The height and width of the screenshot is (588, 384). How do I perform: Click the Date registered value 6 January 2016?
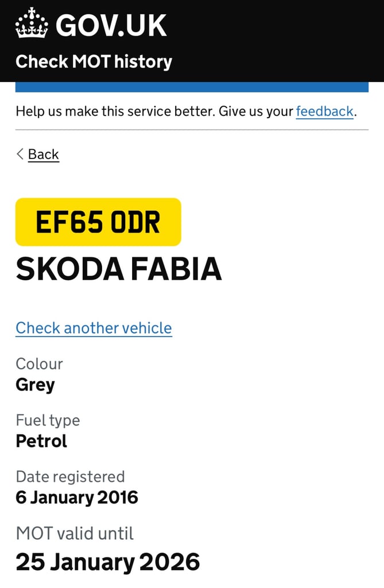[77, 497]
